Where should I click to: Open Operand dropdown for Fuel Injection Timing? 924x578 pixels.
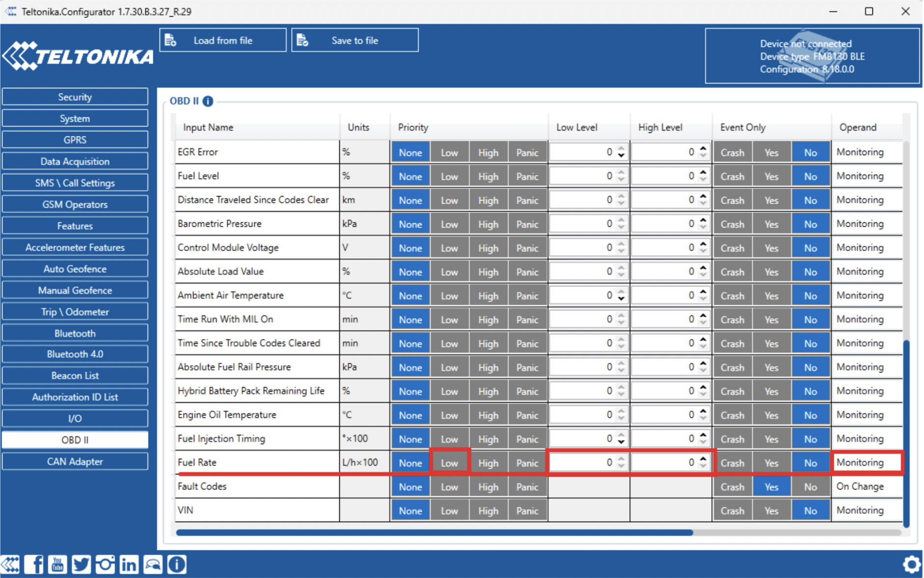coord(867,439)
